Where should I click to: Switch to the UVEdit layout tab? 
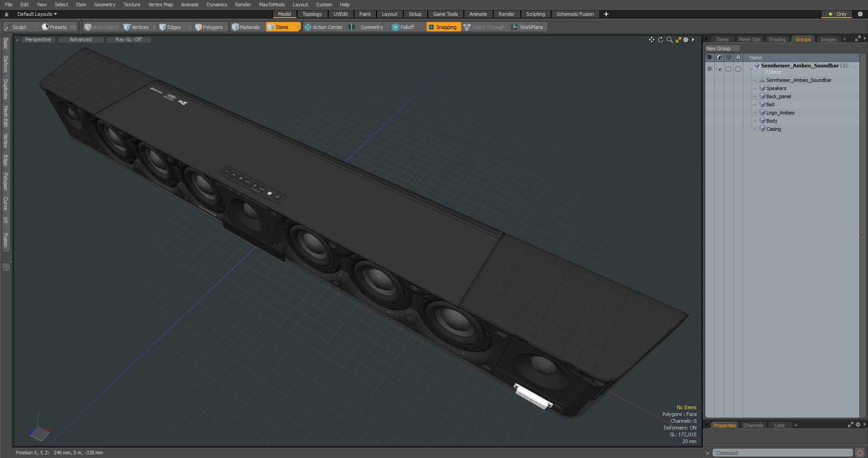pos(340,14)
